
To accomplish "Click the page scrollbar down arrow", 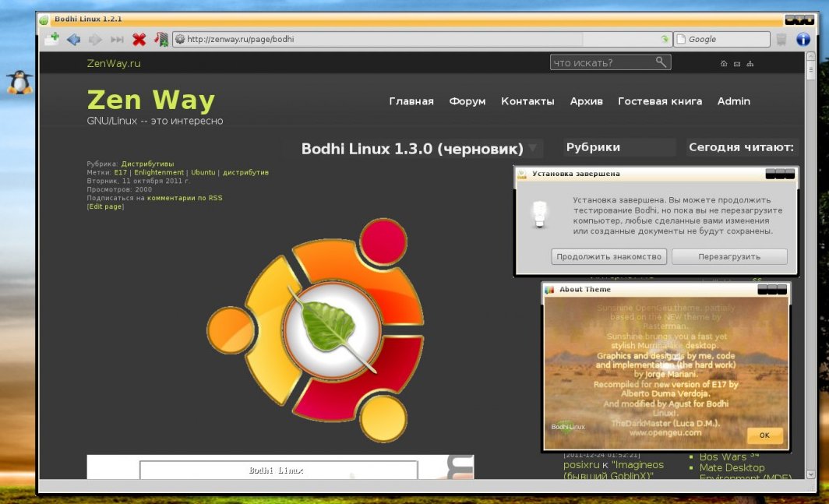I will click(810, 474).
